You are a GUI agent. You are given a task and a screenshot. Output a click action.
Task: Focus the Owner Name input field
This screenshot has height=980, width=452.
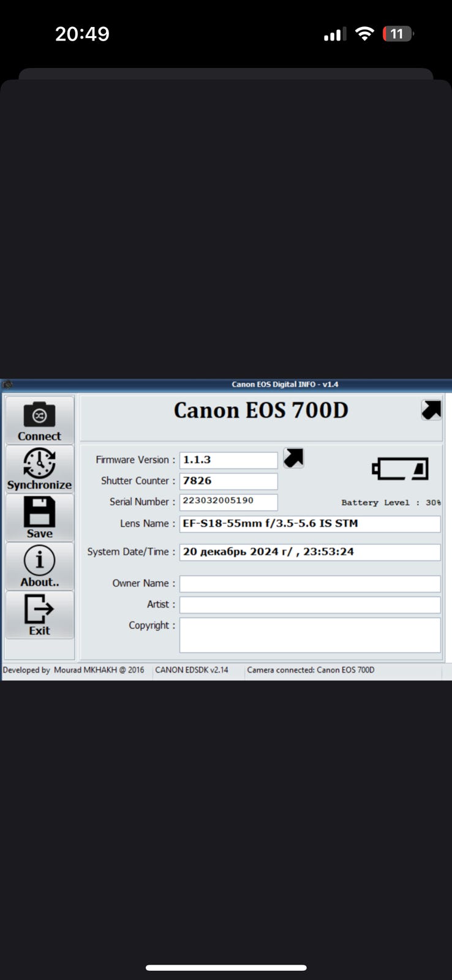coord(310,584)
